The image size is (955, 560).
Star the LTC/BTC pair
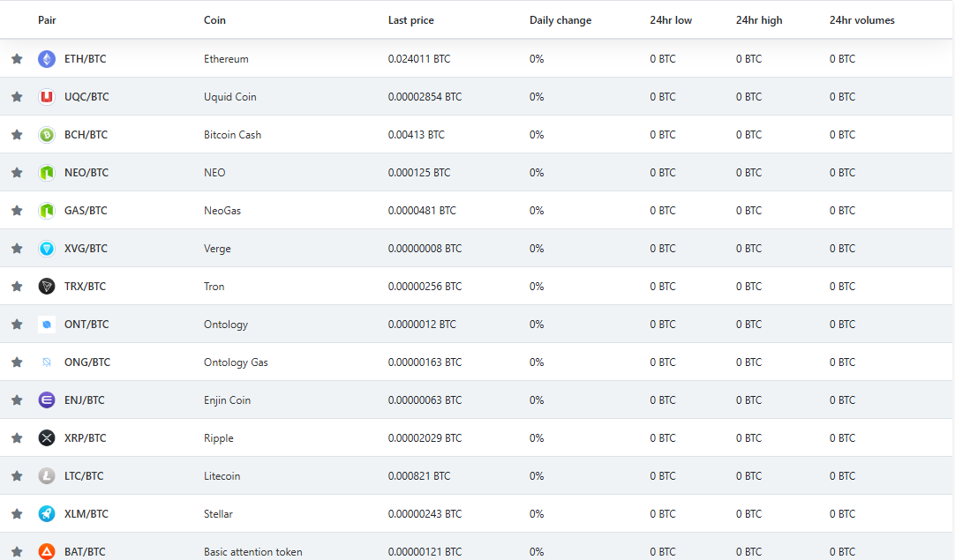[17, 476]
